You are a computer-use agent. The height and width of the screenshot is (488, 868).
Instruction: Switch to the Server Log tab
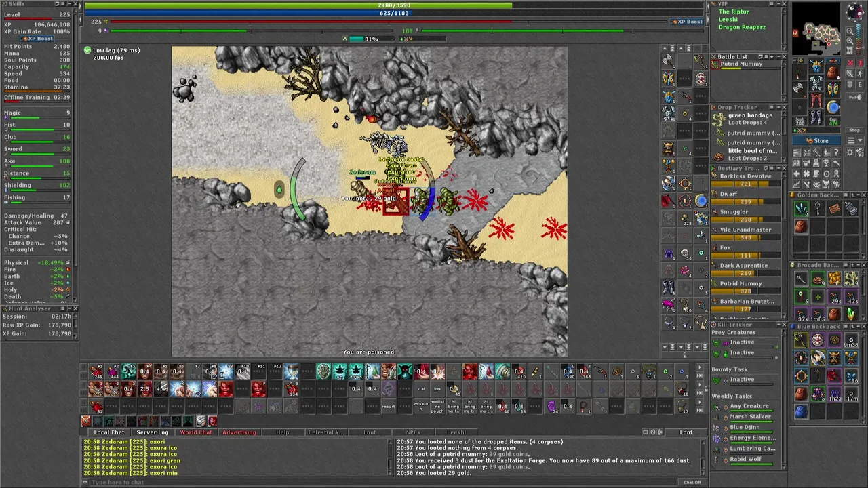[153, 432]
